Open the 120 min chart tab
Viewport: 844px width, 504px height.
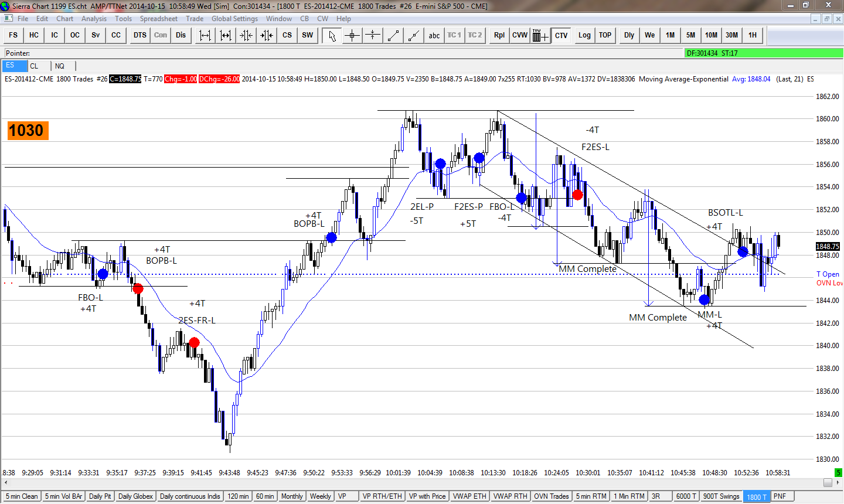238,496
